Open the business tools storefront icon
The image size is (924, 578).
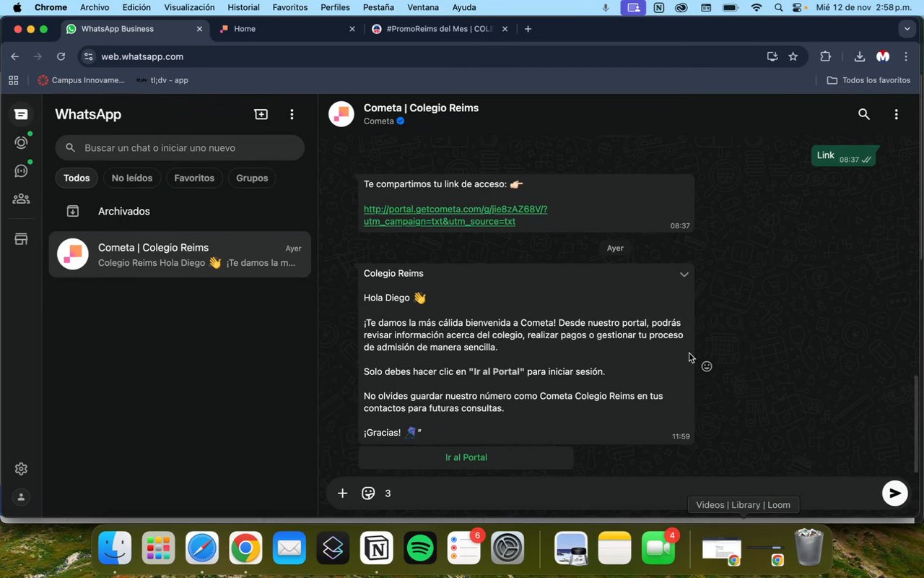(21, 239)
